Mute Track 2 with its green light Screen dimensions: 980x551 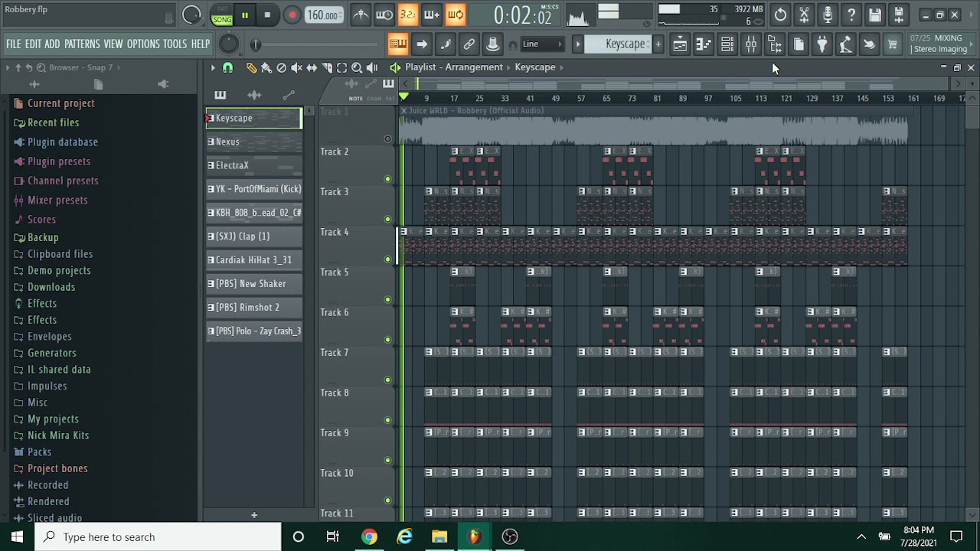tap(387, 179)
